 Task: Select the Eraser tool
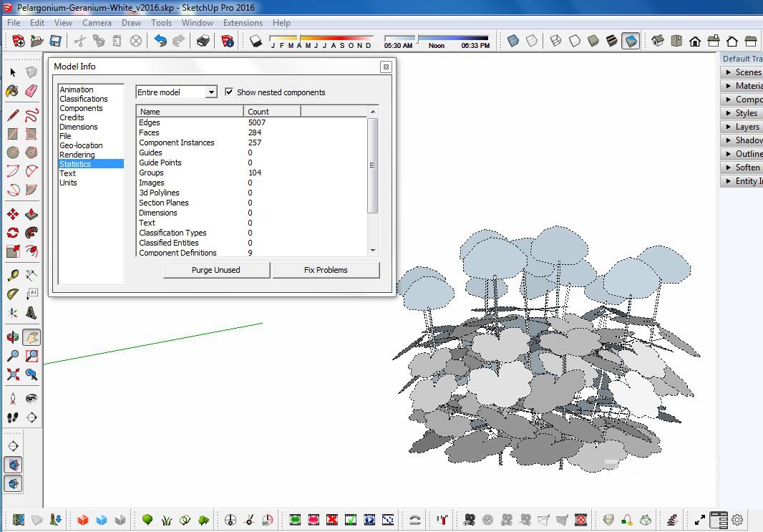(x=31, y=91)
